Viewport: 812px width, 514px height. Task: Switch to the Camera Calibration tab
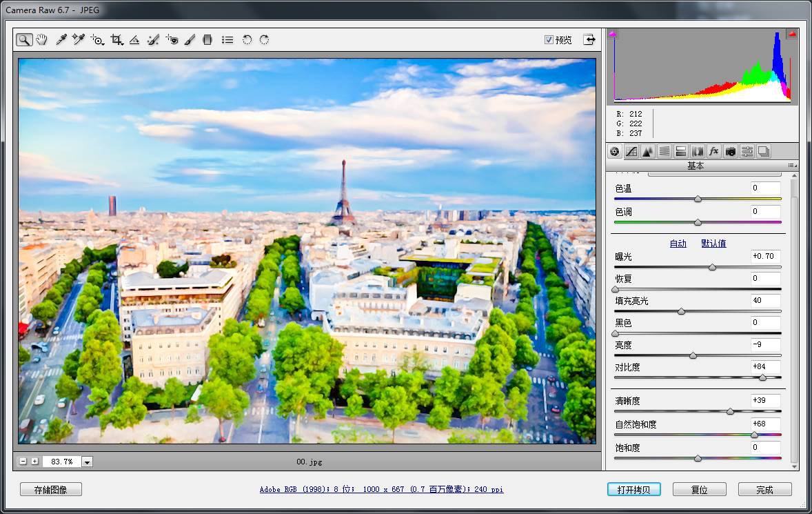click(x=731, y=151)
